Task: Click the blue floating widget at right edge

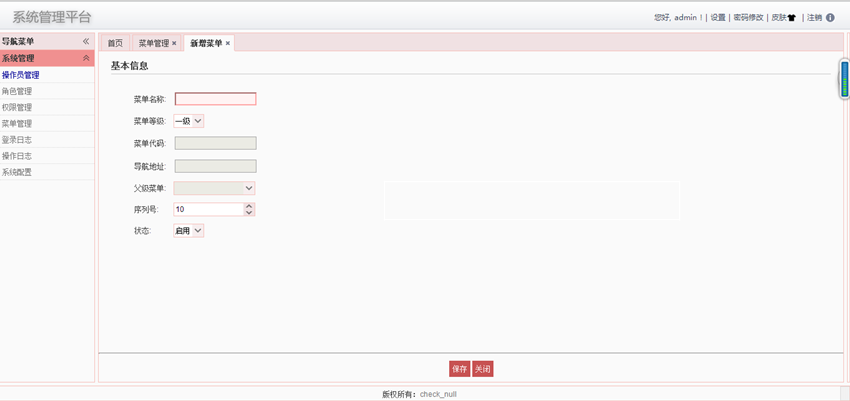Action: (845, 79)
